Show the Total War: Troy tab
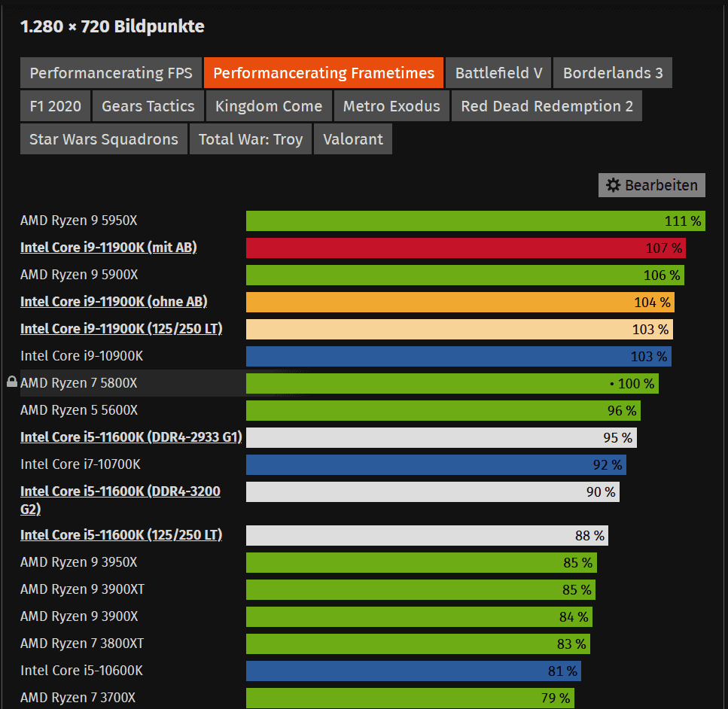The image size is (728, 709). click(x=251, y=138)
